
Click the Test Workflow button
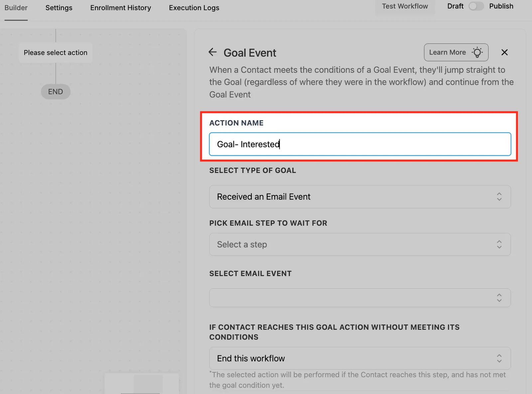click(405, 6)
